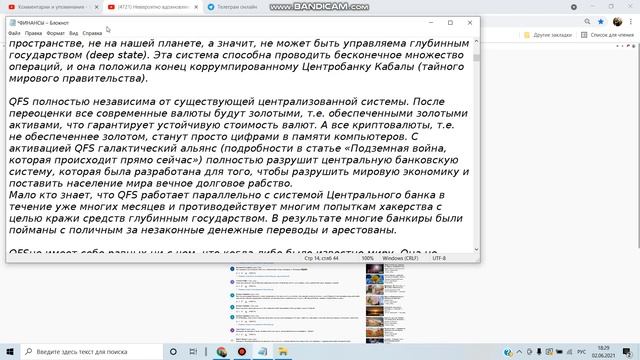Click the Notepad document icon in title bar
Viewport: 640px width, 360px height.
point(13,23)
